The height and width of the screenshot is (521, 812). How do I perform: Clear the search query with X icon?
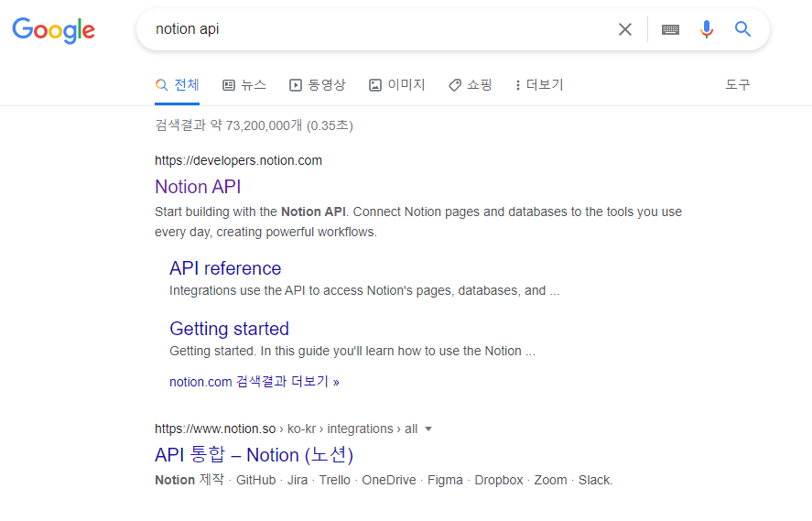coord(625,29)
